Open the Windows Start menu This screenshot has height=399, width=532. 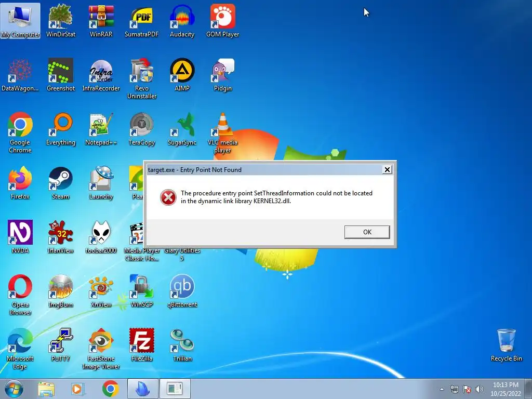14,389
